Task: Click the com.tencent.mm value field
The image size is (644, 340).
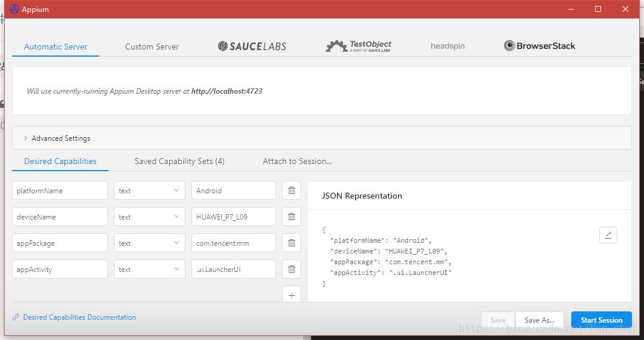Action: [x=234, y=243]
